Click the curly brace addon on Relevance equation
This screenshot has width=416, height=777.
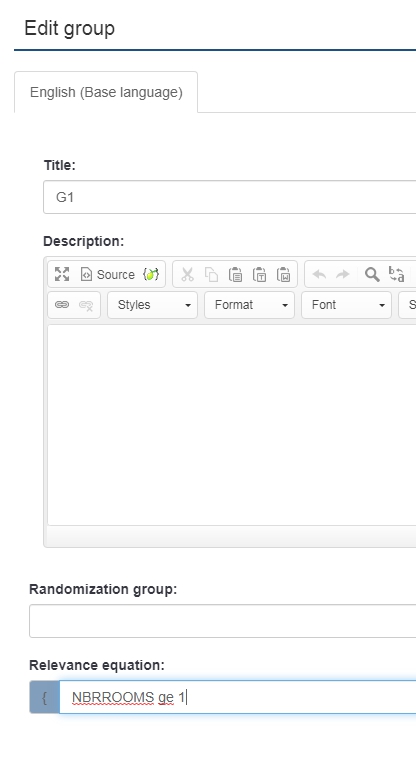[x=45, y=697]
